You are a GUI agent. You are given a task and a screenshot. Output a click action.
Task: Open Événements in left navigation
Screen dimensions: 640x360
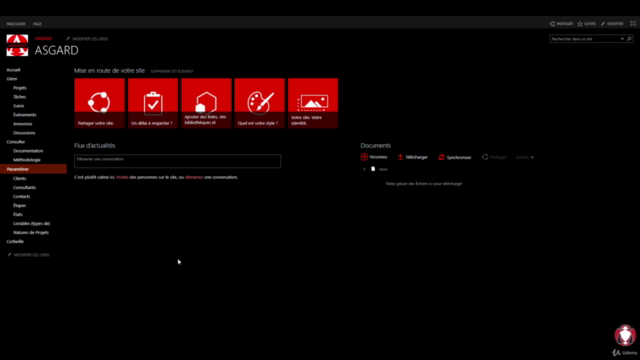24,115
